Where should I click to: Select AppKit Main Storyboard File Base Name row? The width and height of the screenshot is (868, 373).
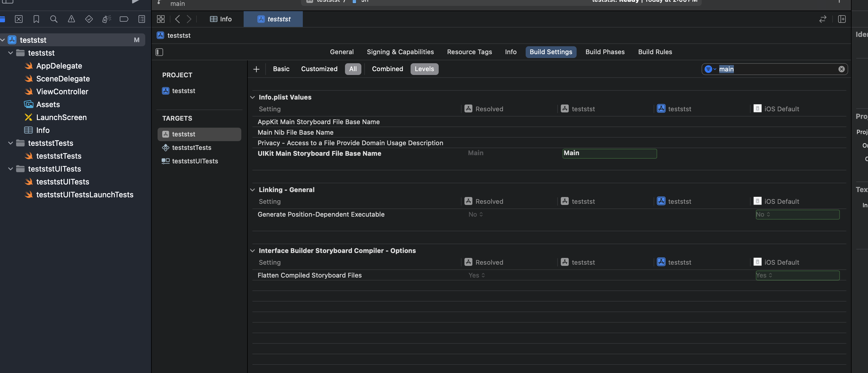click(x=549, y=122)
